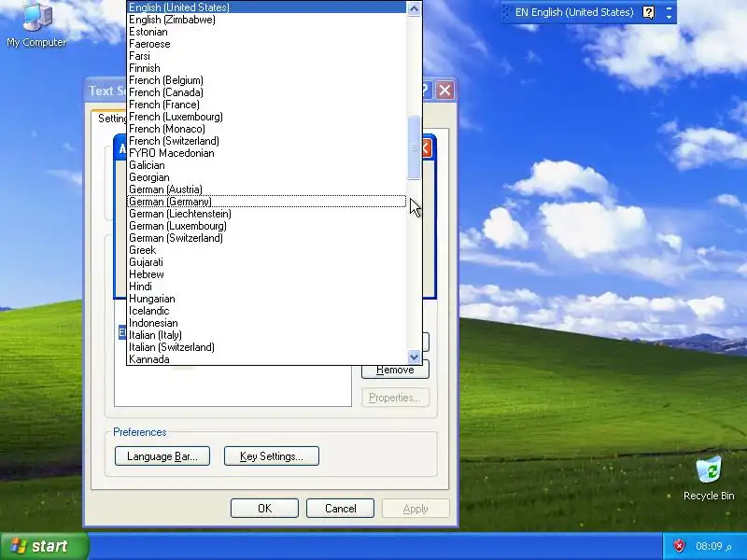Select Indonesian in the list

tap(267, 323)
